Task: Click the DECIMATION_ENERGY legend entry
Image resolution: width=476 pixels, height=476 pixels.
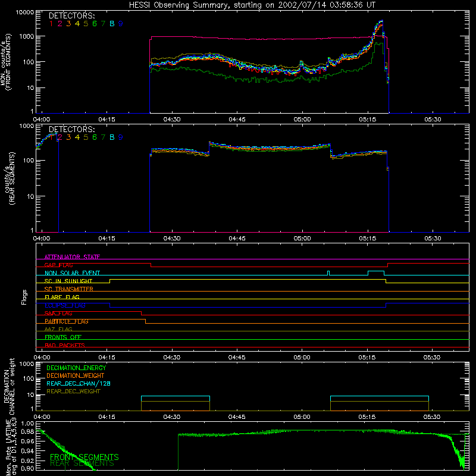Action: tap(76, 368)
